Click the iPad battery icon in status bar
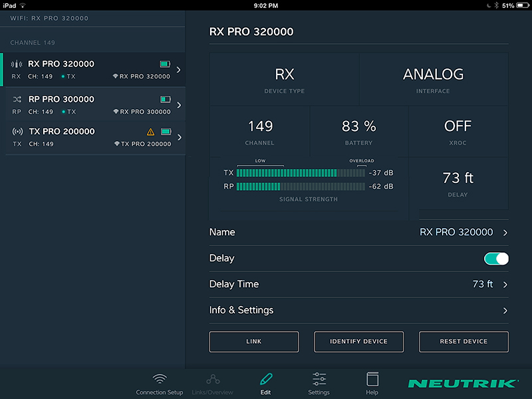The height and width of the screenshot is (399, 532). pos(522,5)
